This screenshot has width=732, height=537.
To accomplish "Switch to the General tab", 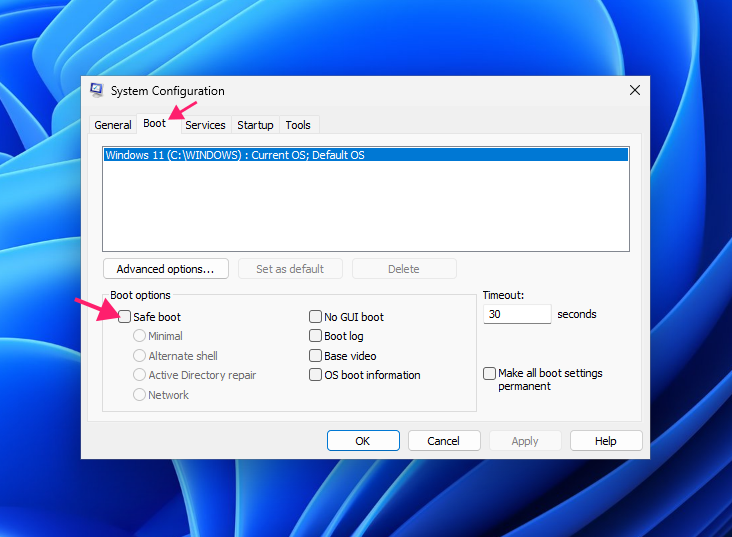I will (x=113, y=125).
